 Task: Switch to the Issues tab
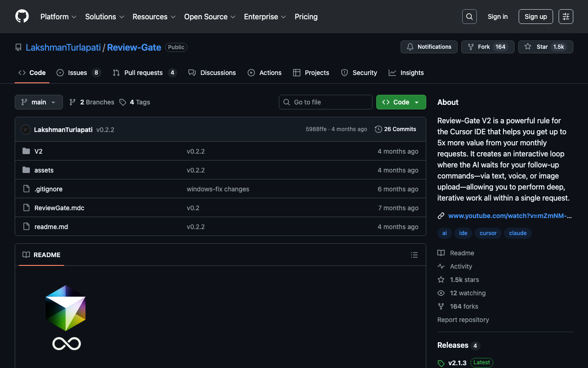click(x=77, y=73)
